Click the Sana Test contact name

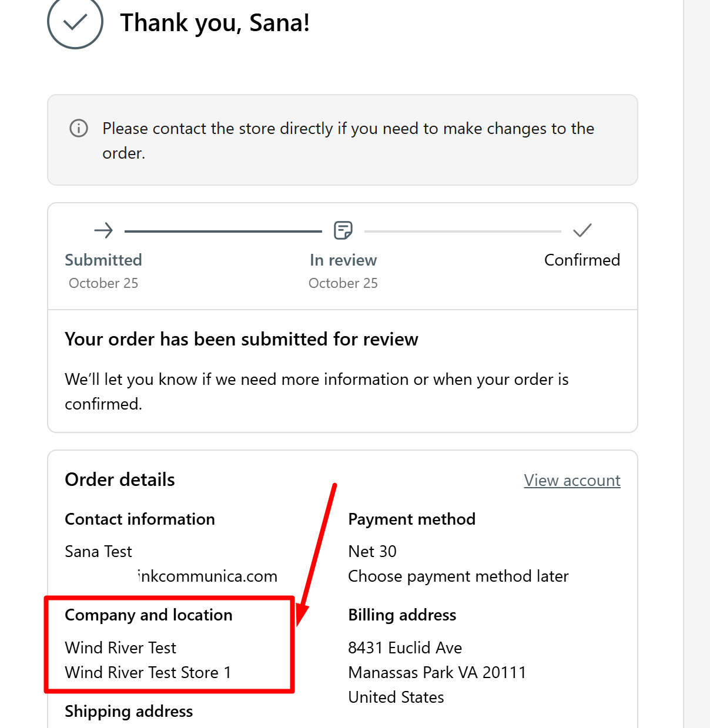tap(99, 552)
